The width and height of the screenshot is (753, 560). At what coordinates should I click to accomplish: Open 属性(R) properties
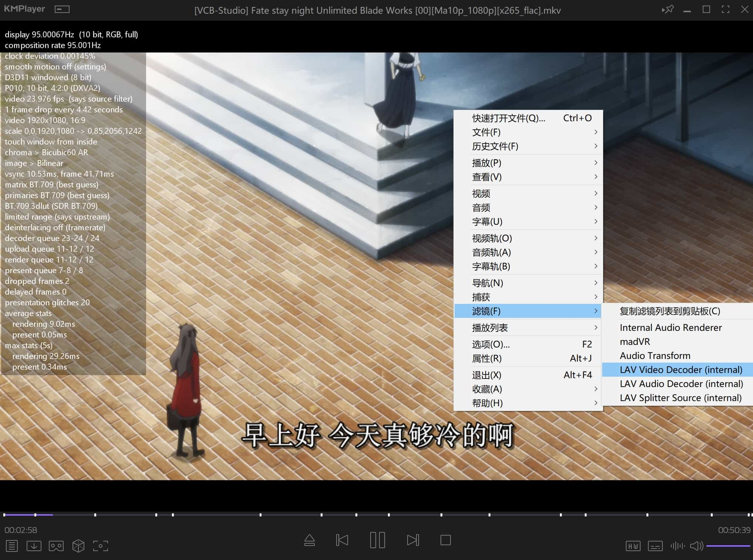(529, 358)
